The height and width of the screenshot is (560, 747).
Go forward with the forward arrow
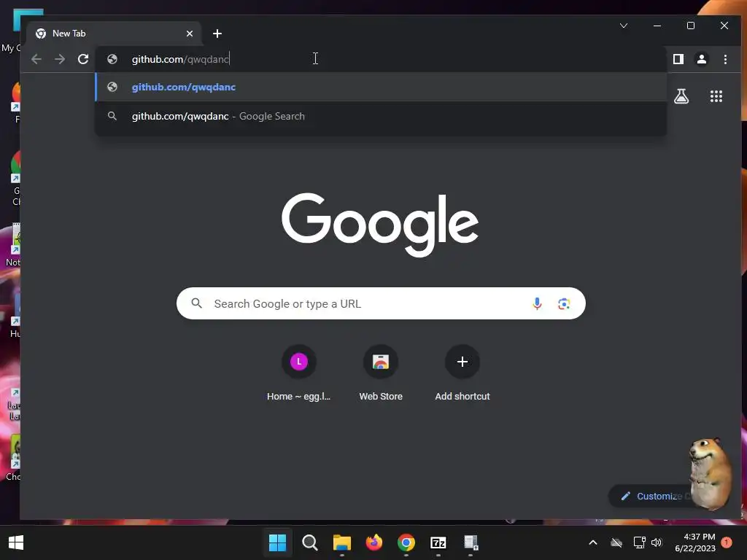(x=60, y=59)
